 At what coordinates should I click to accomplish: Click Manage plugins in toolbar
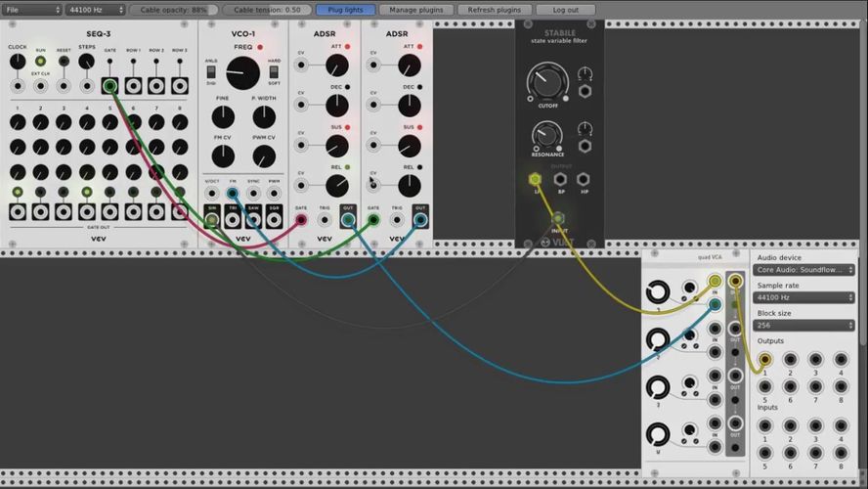[416, 10]
